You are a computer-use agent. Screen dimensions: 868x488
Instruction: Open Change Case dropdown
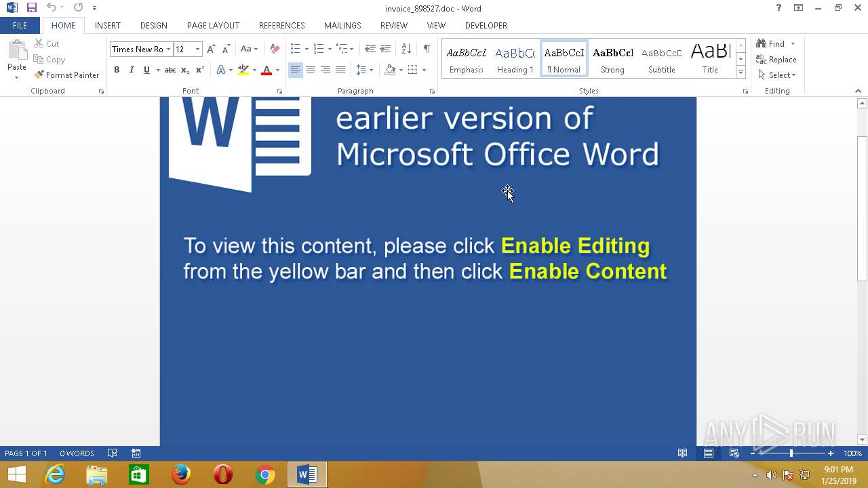pos(250,49)
